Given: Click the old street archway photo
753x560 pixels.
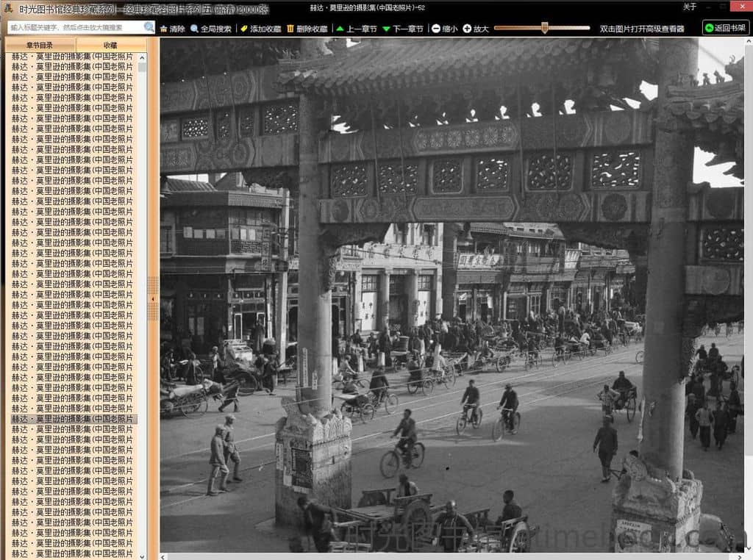Looking at the screenshot, I should click(452, 294).
